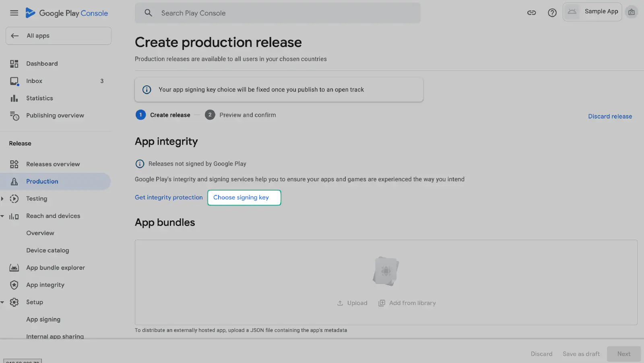Screen dimensions: 644x363
Task: Open Overview under Reach and devices
Action: pos(40,233)
